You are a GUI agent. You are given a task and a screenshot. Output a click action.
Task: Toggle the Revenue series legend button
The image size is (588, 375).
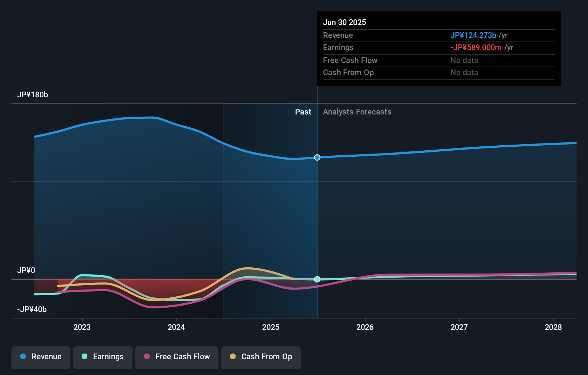tap(41, 357)
